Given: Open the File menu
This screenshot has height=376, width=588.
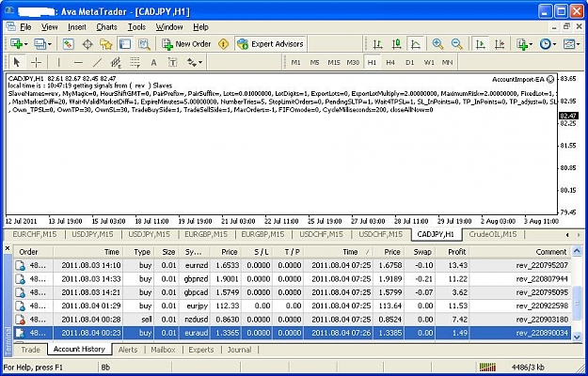Looking at the screenshot, I should point(25,27).
